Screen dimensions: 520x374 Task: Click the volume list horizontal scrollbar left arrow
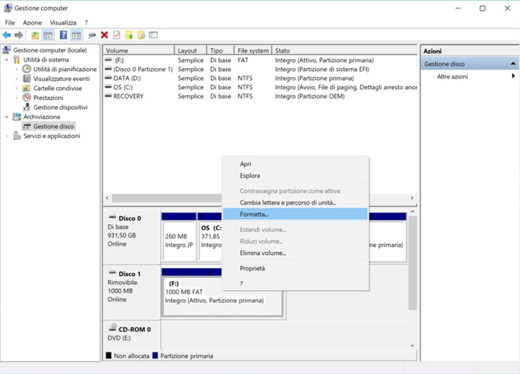(107, 198)
